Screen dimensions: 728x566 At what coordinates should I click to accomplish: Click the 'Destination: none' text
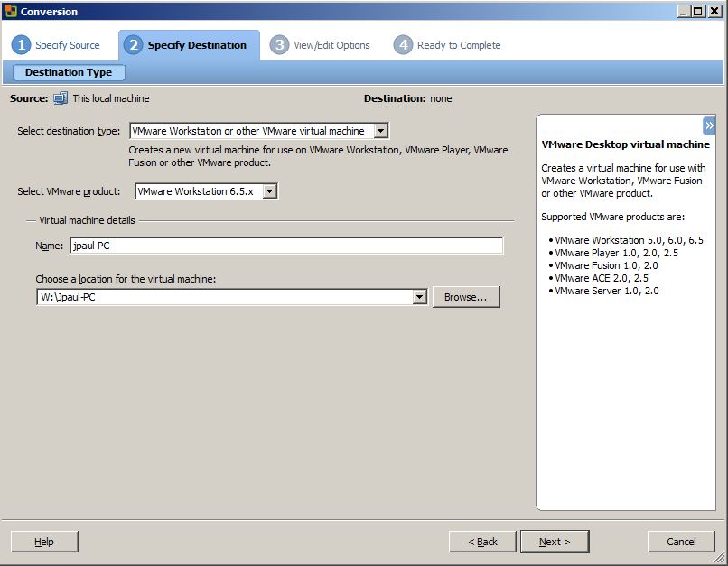coord(407,98)
